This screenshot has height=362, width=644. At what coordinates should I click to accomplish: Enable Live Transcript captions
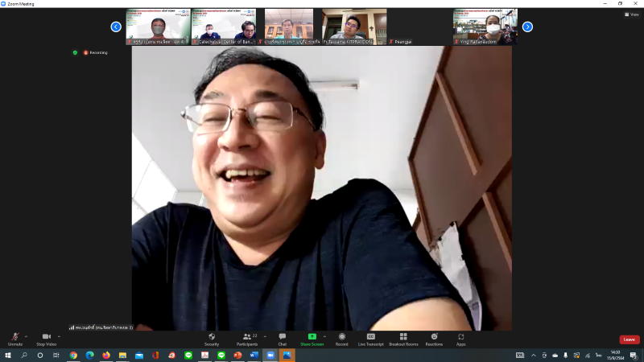[370, 339]
